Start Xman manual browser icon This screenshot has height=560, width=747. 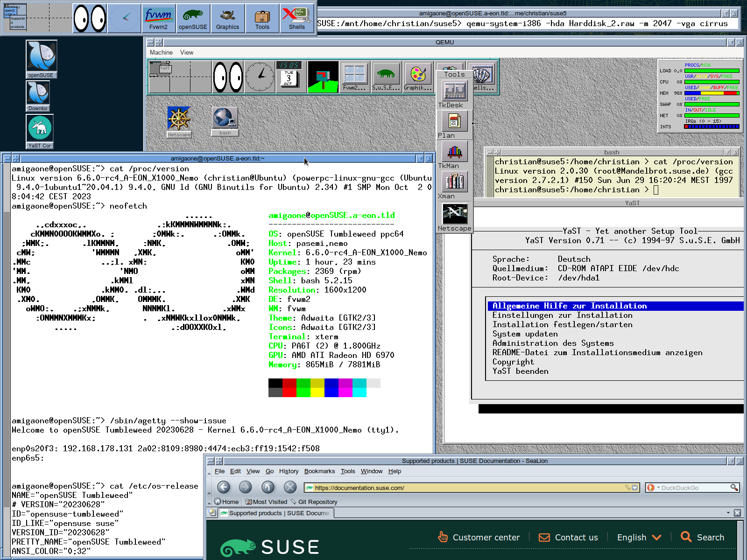[454, 182]
